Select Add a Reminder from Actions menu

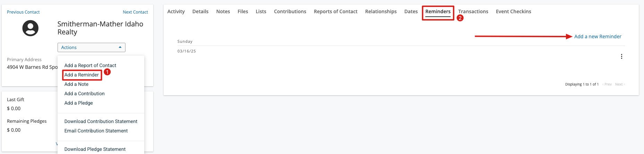(x=82, y=75)
